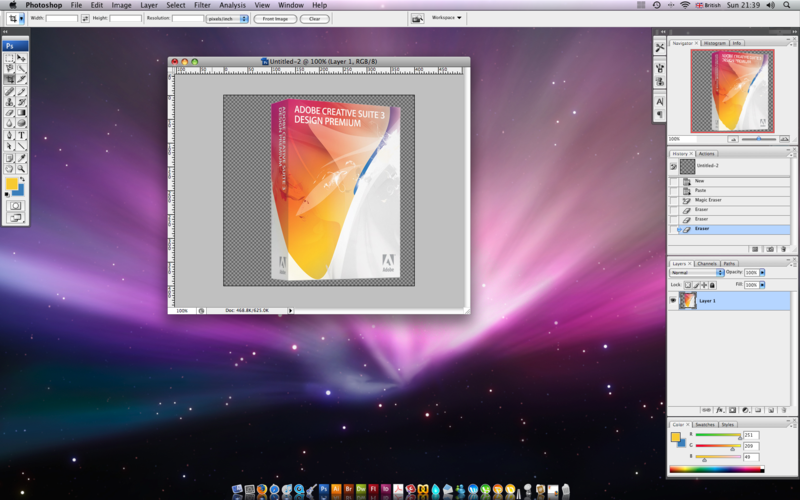The width and height of the screenshot is (800, 500).
Task: Switch to the Histogram tab
Action: tap(715, 43)
